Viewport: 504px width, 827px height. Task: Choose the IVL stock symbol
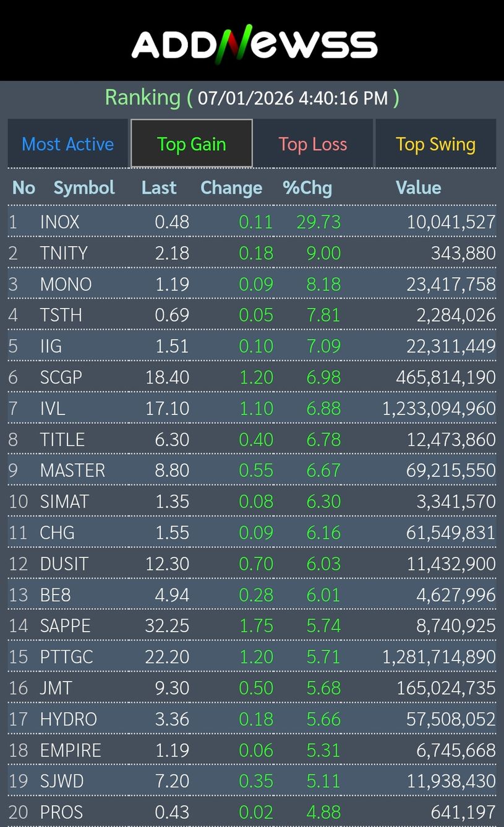pyautogui.click(x=53, y=408)
